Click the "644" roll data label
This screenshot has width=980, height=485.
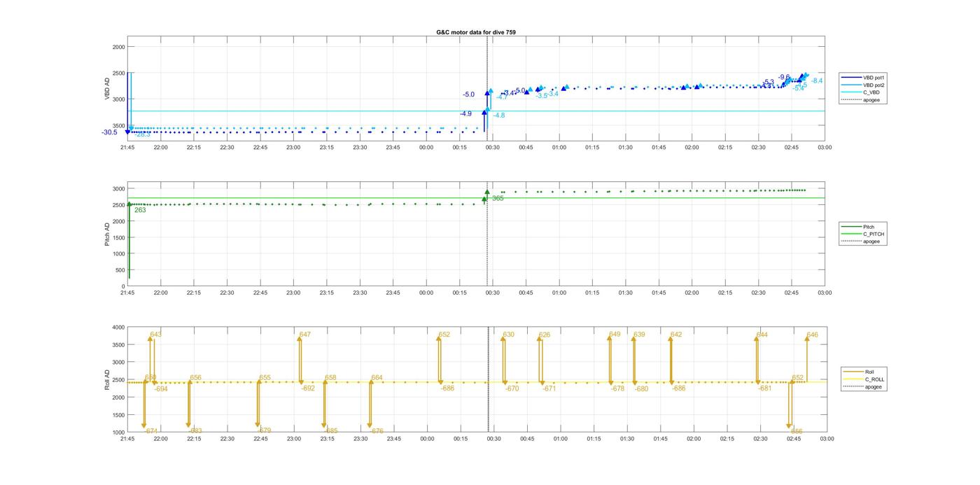(x=762, y=335)
